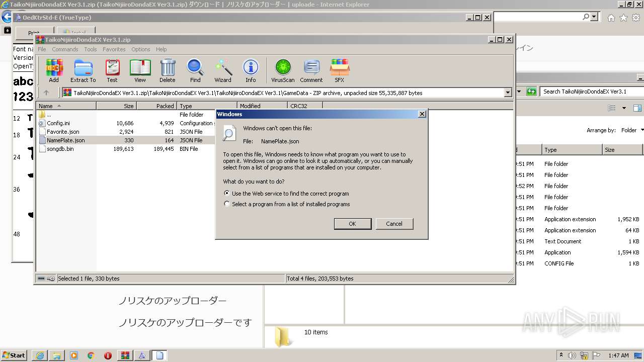644x362 pixels.
Task: Switch to WinRAR taskbar icon
Action: 125,355
